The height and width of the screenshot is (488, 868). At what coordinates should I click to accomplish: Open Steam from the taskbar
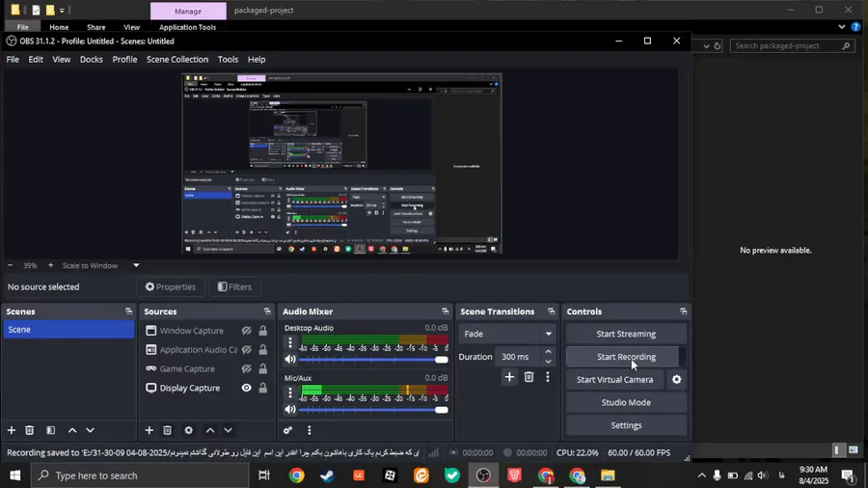point(328,475)
